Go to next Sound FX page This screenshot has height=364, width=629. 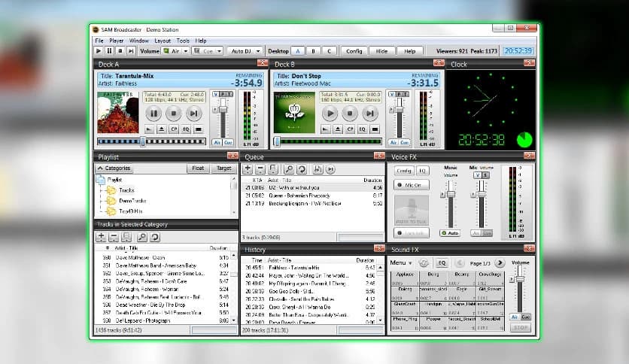[x=500, y=263]
